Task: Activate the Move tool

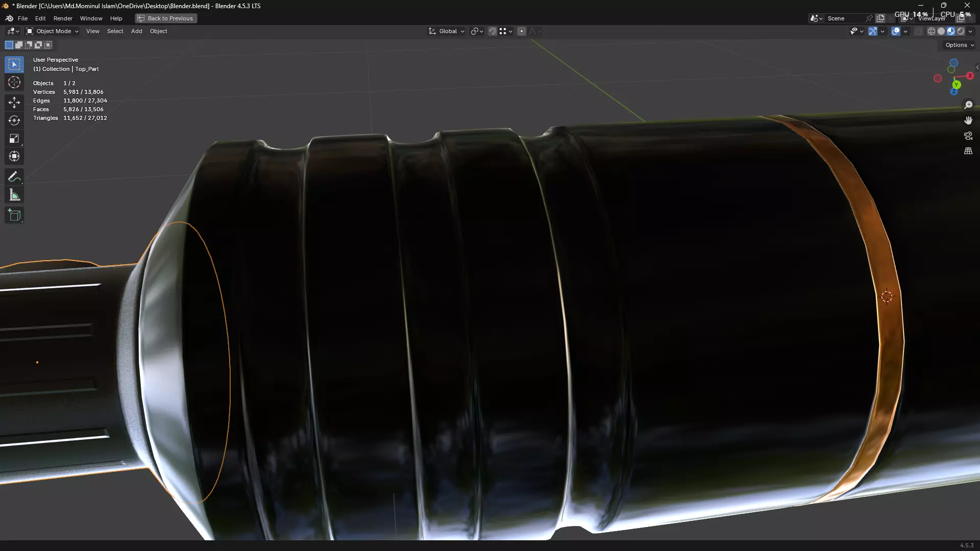Action: coord(14,102)
